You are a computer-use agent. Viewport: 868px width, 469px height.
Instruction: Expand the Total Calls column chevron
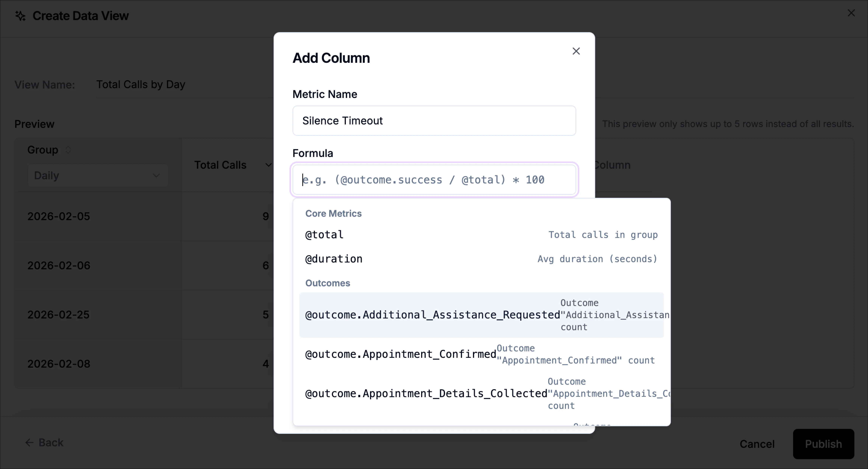pyautogui.click(x=268, y=165)
